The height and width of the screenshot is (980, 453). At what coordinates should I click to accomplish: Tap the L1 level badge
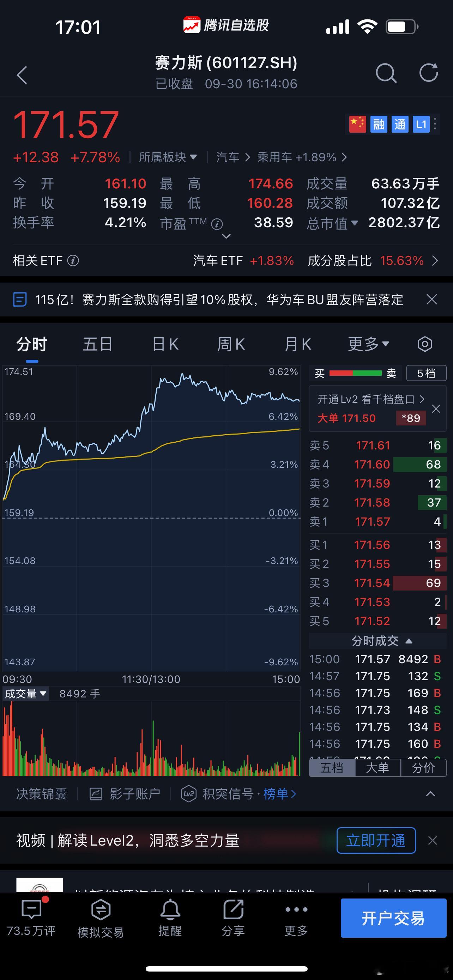[x=422, y=124]
